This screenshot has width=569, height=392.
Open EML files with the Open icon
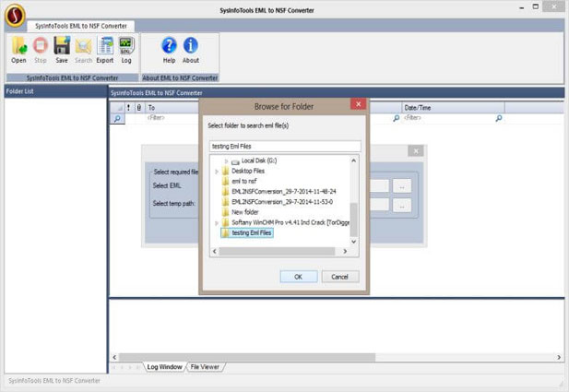18,50
